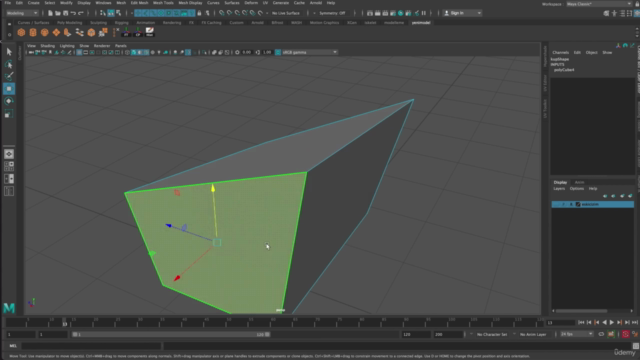The width and height of the screenshot is (640, 360).
Task: Switch to the Rigging shelf tab
Action: [121, 23]
